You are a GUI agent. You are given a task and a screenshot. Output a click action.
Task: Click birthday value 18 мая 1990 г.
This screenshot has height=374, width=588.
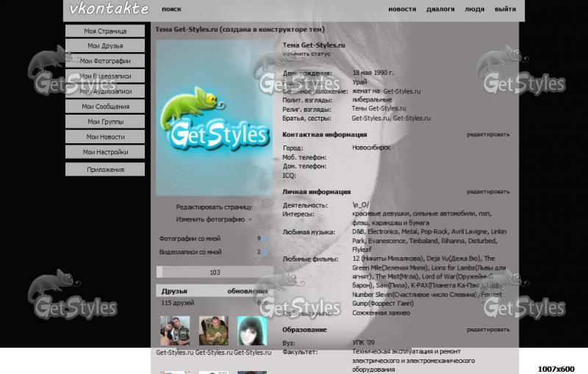pos(373,73)
